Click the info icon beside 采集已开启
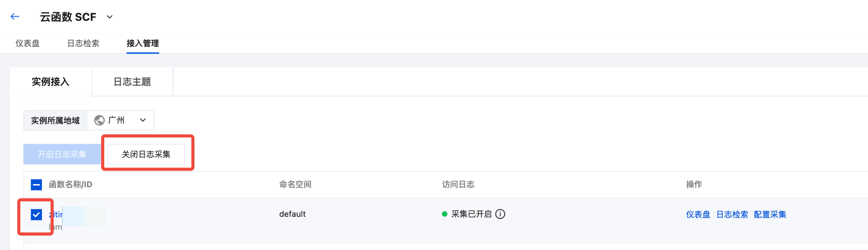This screenshot has width=868, height=250. click(x=500, y=214)
